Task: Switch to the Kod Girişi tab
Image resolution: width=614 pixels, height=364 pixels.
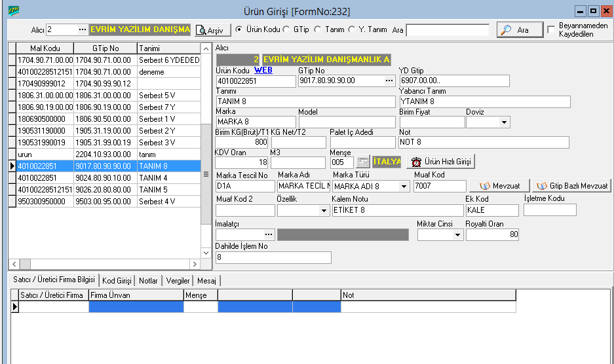Action: [x=117, y=281]
